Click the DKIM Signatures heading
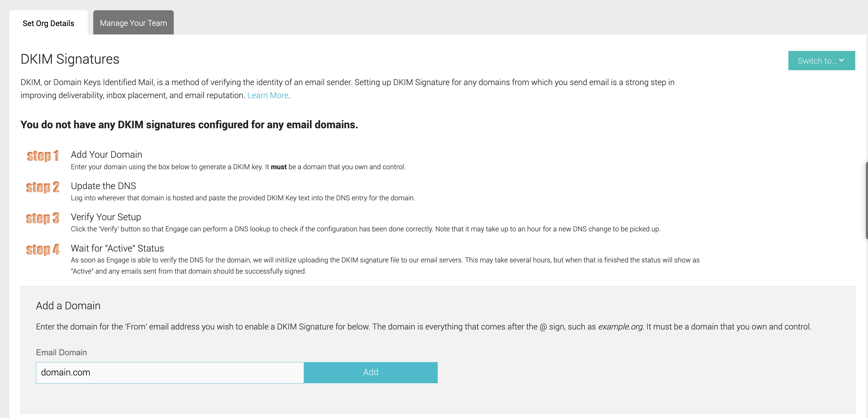The height and width of the screenshot is (418, 868). point(70,59)
